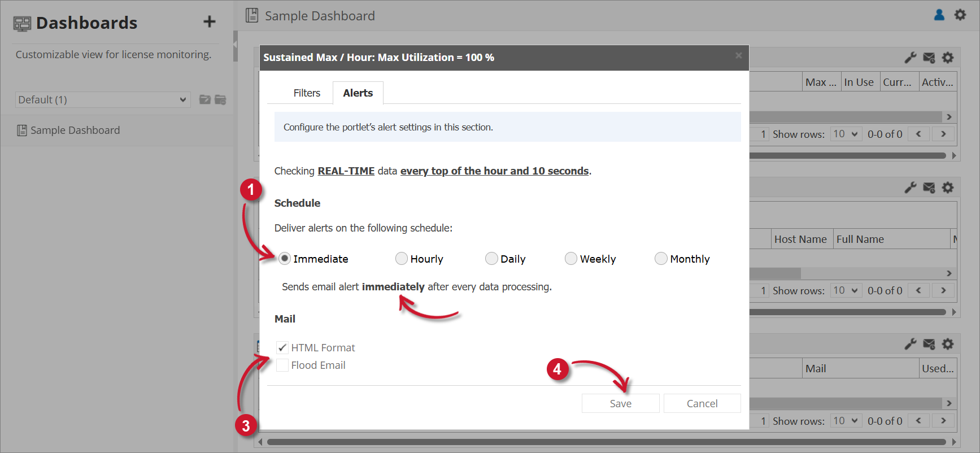The height and width of the screenshot is (453, 980).
Task: Close the Sustained Max alert dialog
Action: tap(738, 55)
